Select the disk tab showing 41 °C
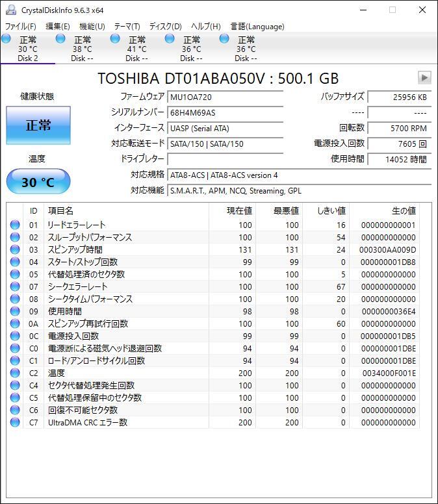 (137, 49)
